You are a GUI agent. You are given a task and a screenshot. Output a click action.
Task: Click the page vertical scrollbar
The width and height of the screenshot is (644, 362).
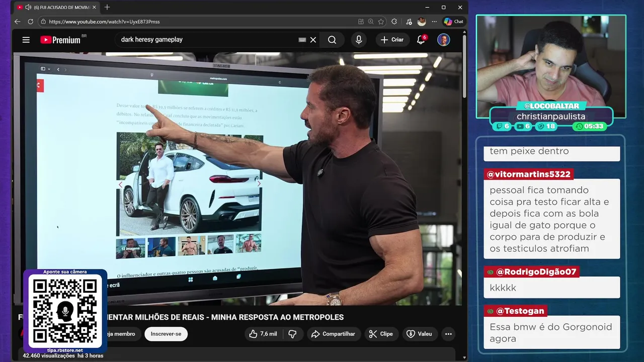[x=464, y=65]
